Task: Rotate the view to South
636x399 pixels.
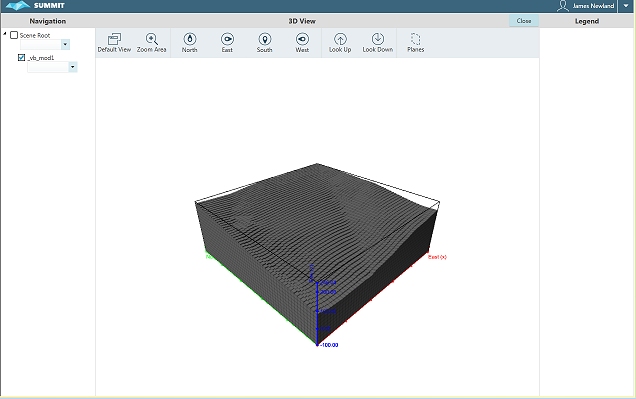Action: click(264, 43)
